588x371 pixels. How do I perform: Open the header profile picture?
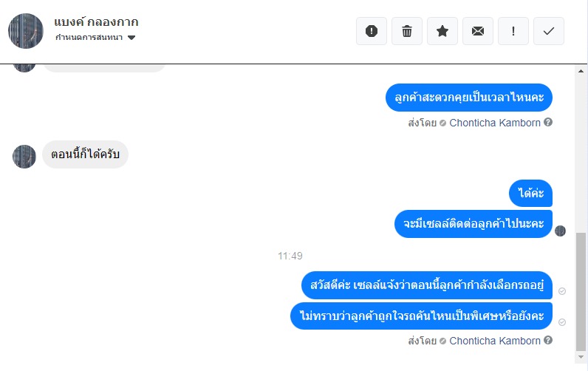tap(26, 30)
